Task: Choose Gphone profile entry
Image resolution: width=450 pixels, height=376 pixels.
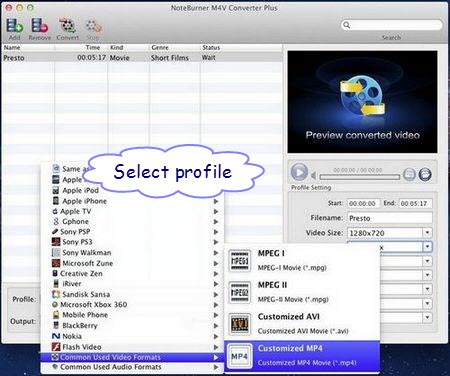Action: (x=132, y=222)
